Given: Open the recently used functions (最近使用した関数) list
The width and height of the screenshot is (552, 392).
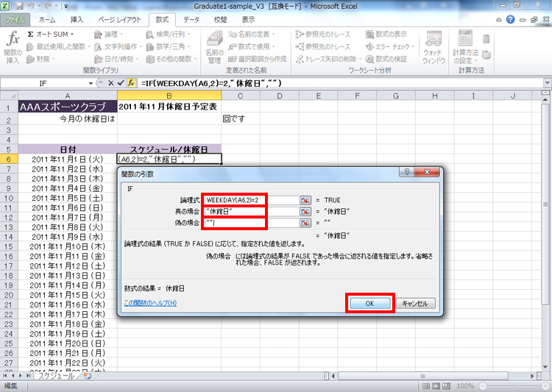Looking at the screenshot, I should point(58,46).
